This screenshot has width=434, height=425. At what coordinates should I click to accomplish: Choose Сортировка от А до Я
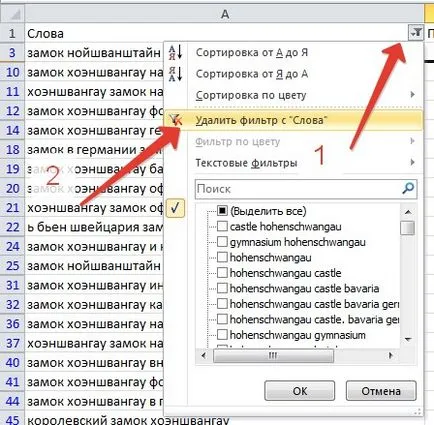point(252,53)
